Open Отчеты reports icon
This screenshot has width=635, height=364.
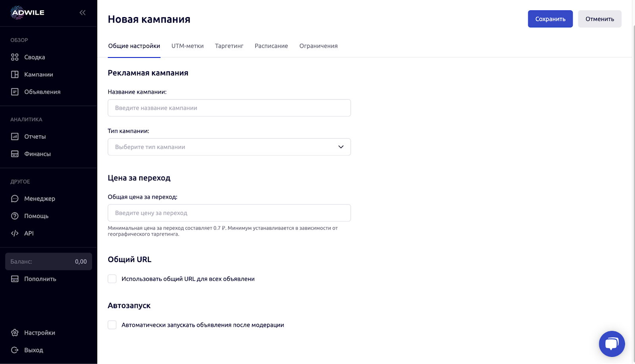click(15, 136)
